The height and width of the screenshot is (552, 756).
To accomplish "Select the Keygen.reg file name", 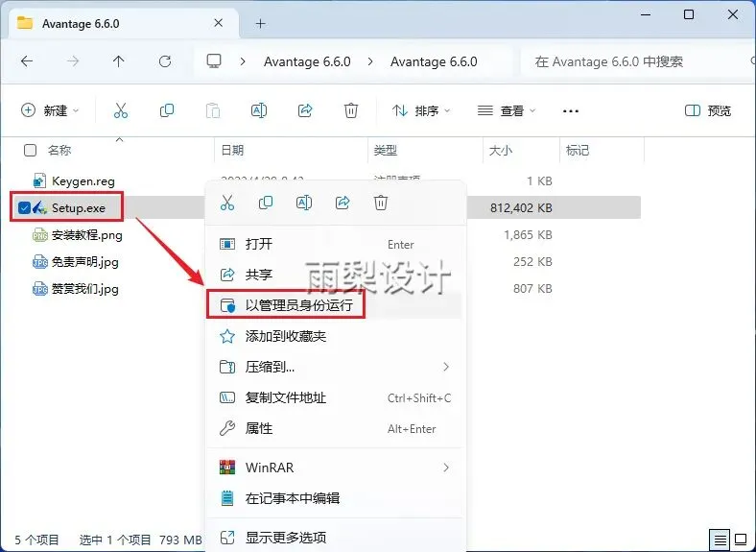I will pos(83,181).
